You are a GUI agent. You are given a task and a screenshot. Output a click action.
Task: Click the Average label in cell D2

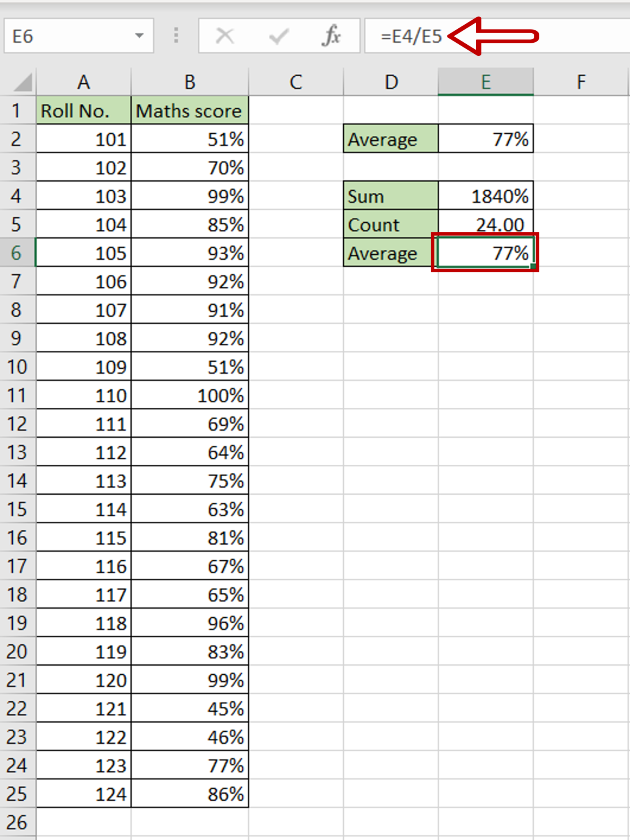tap(390, 139)
